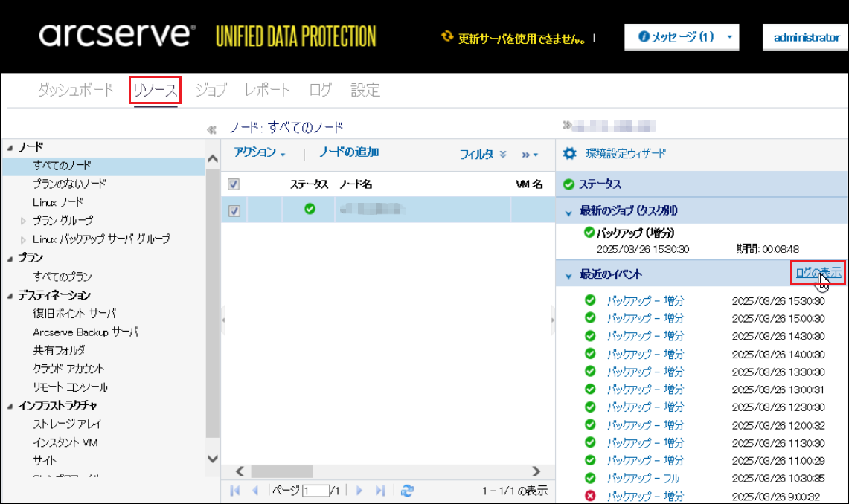This screenshot has width=849, height=504.
Task: Switch to the 設定 tab
Action: 365,90
